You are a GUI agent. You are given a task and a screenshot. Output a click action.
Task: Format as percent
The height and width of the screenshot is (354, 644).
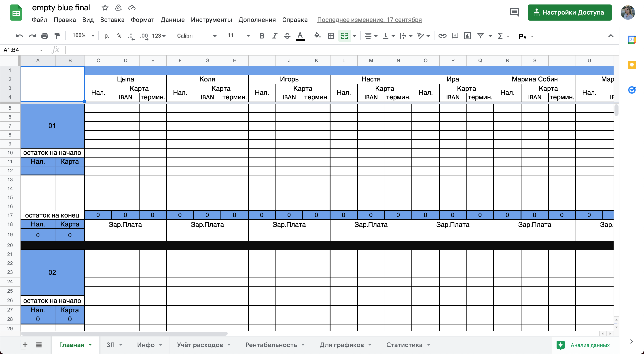119,36
